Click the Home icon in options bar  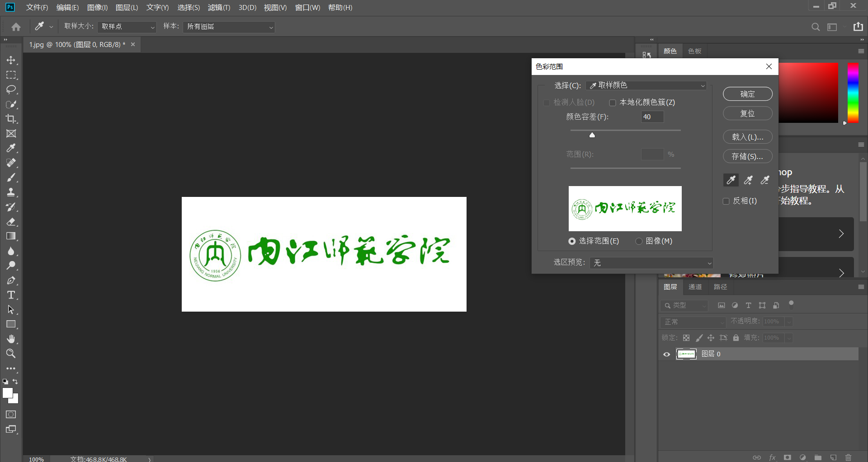click(x=16, y=27)
